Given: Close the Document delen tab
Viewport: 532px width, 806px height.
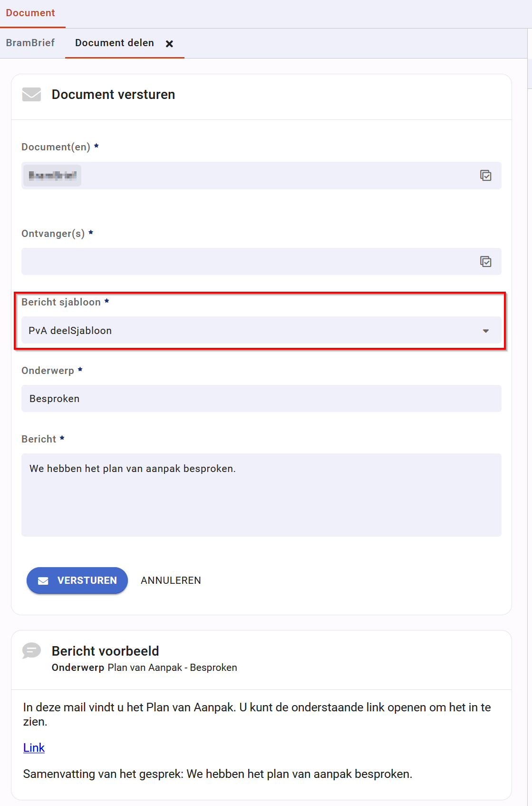Looking at the screenshot, I should (x=169, y=44).
